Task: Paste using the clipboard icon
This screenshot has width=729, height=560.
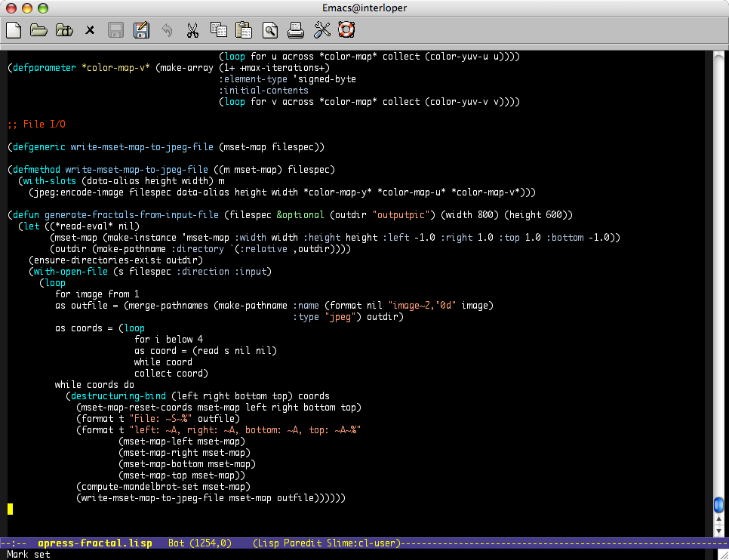Action: [244, 30]
